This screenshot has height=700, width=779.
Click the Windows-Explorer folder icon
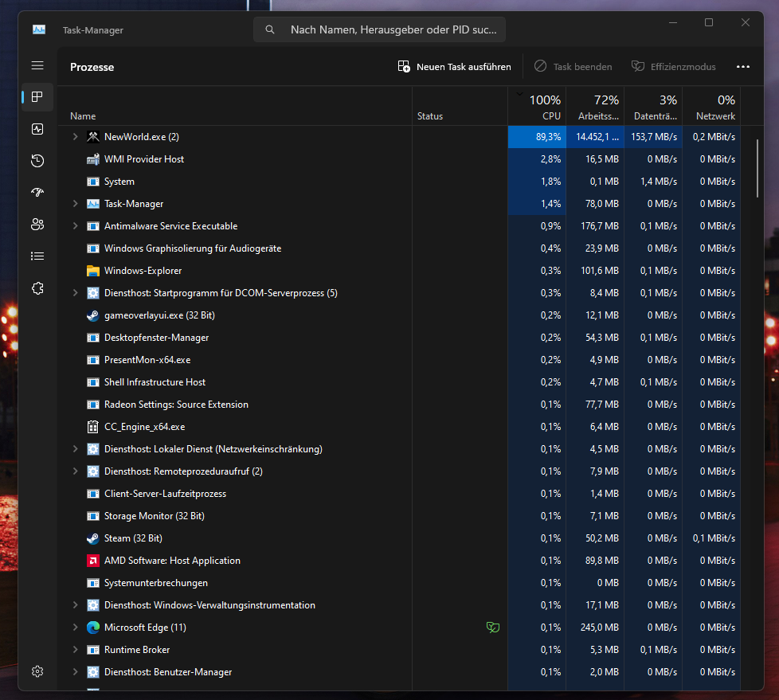tap(93, 271)
